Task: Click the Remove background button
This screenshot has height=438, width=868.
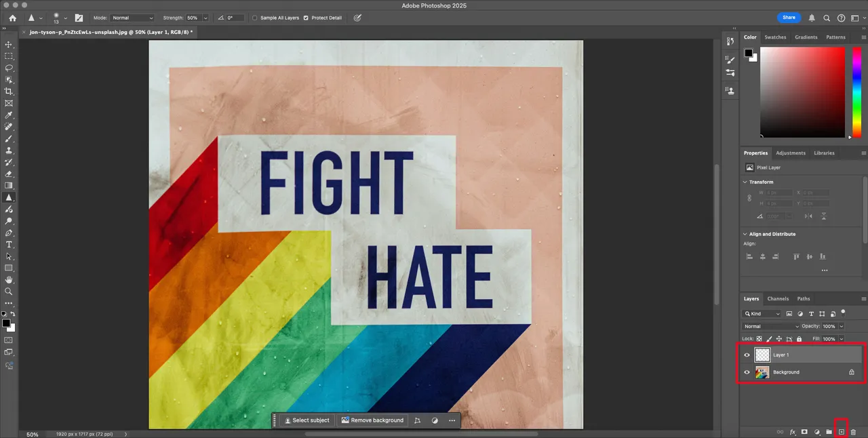Action: click(372, 420)
